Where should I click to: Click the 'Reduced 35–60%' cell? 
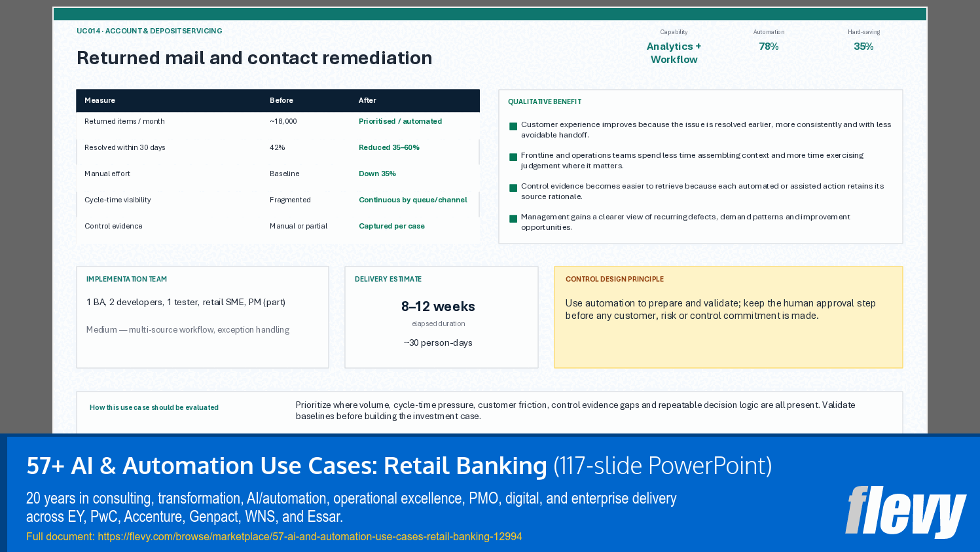point(389,147)
